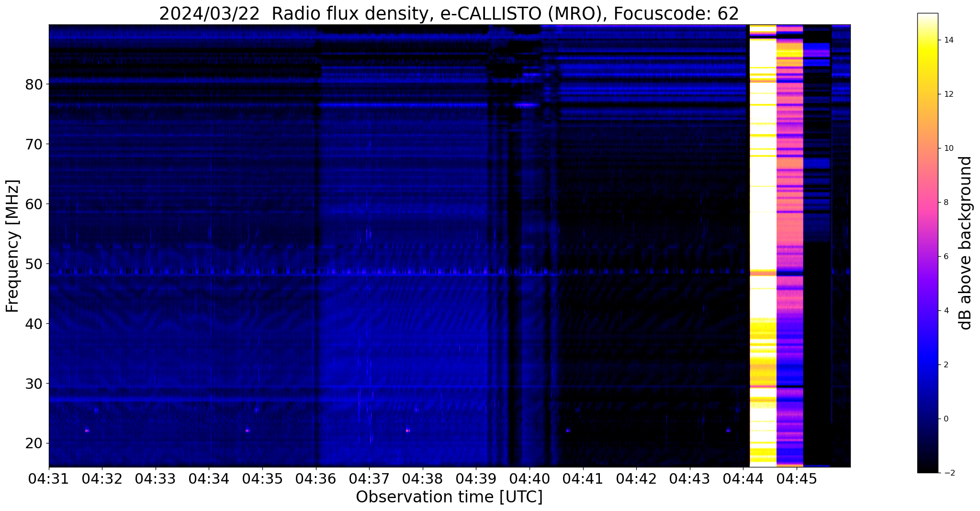Click the 'Observation time [UTC]' axis label
The height and width of the screenshot is (511, 980).
click(449, 497)
